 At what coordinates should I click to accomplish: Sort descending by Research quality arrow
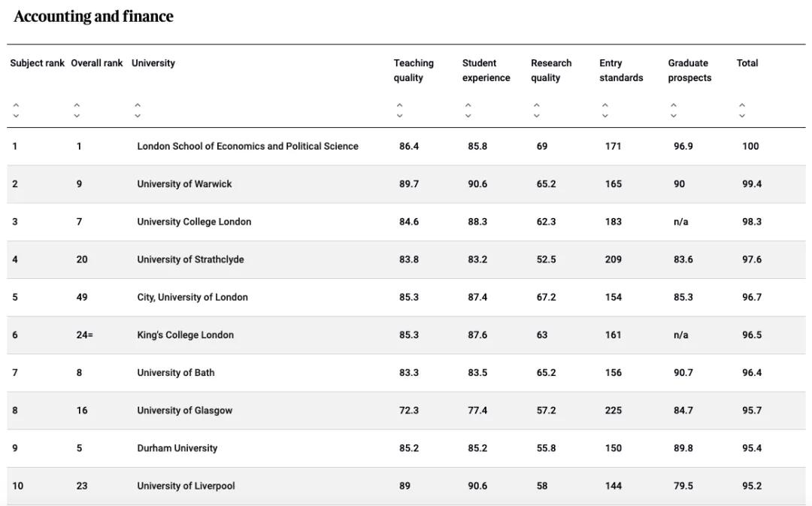(536, 116)
